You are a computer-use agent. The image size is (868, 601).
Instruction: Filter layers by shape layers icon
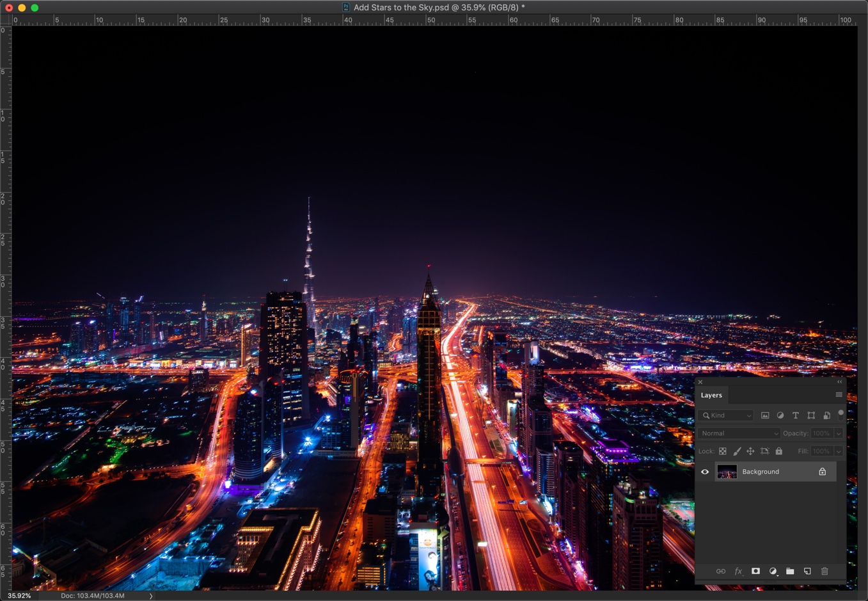[811, 415]
